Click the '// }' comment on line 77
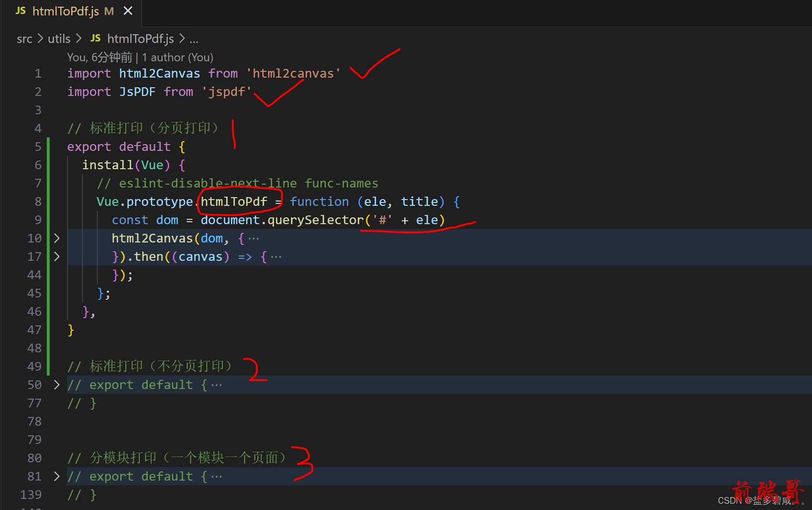The height and width of the screenshot is (510, 812). [82, 403]
